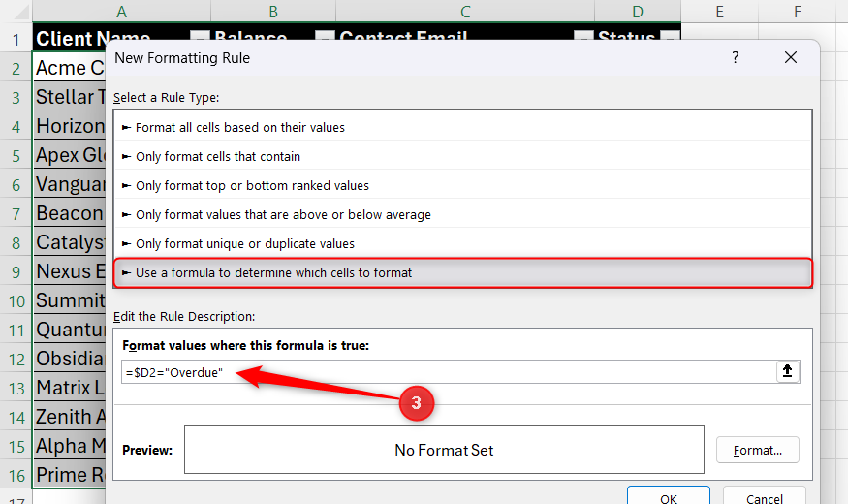Click the 'No Format Set' preview box
The image size is (848, 504).
[444, 450]
